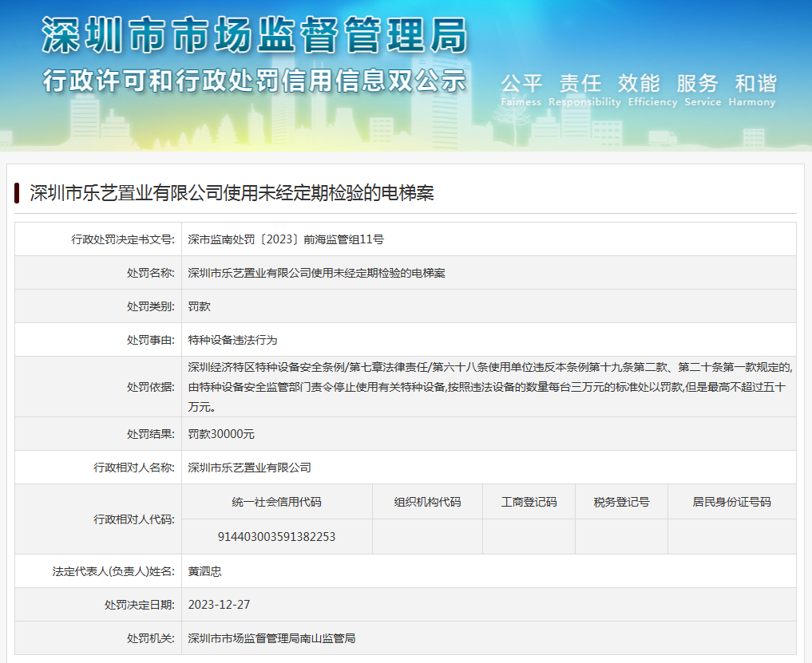Click the label 行政处罚决定书文号

point(123,239)
